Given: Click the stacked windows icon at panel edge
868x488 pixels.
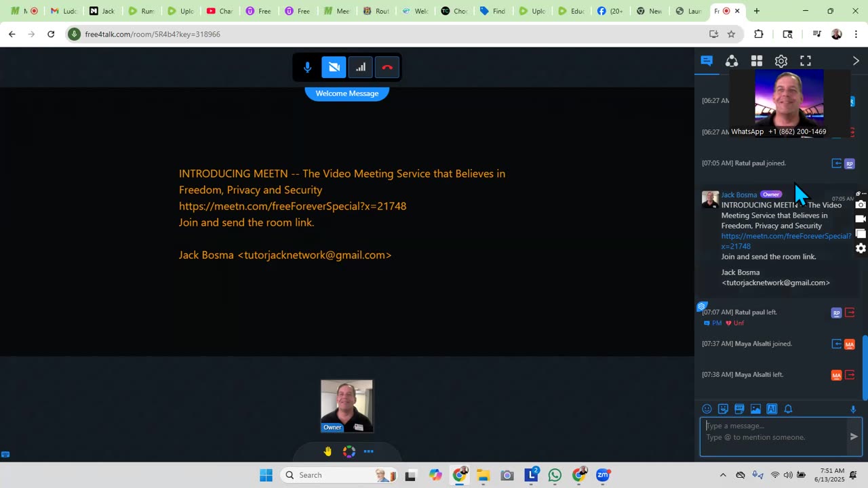Looking at the screenshot, I should (x=861, y=234).
